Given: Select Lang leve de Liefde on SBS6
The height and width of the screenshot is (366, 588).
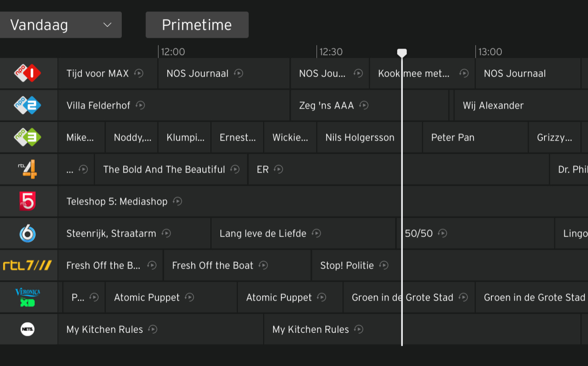Looking at the screenshot, I should point(263,233).
